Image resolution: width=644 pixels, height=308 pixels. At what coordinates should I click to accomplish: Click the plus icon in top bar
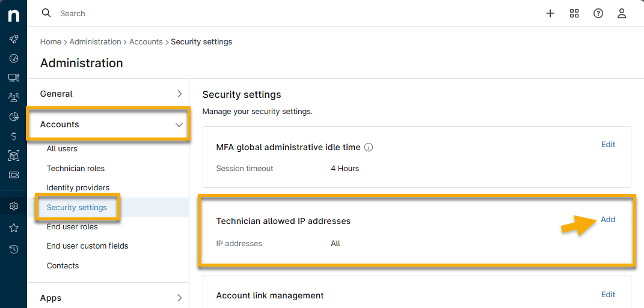pyautogui.click(x=550, y=13)
